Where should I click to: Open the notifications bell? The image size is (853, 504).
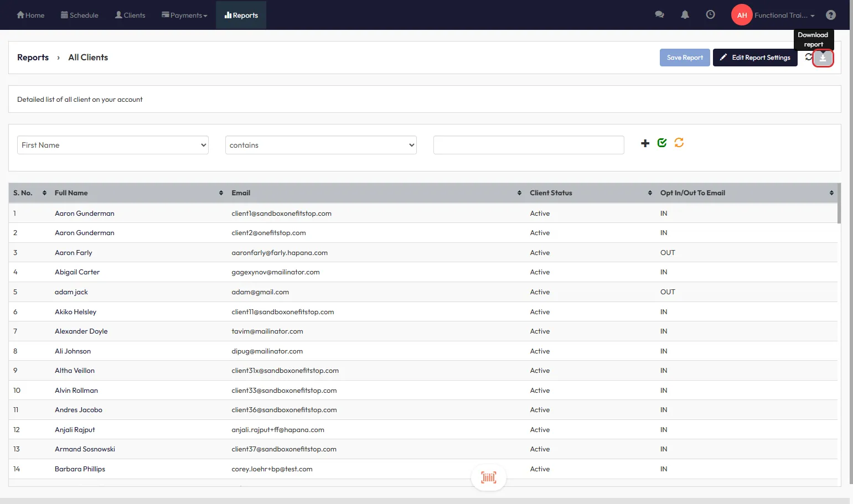pyautogui.click(x=685, y=15)
